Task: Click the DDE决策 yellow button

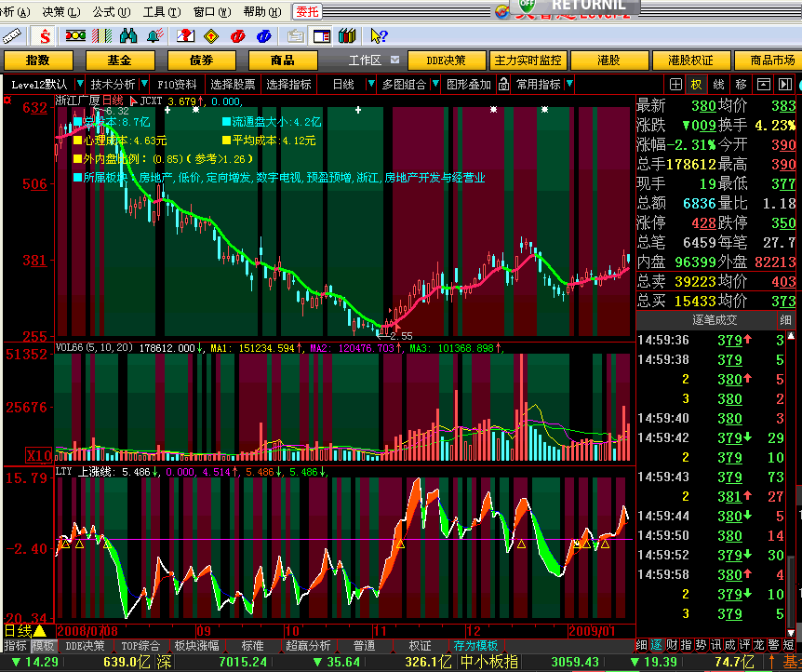Action: tap(447, 60)
